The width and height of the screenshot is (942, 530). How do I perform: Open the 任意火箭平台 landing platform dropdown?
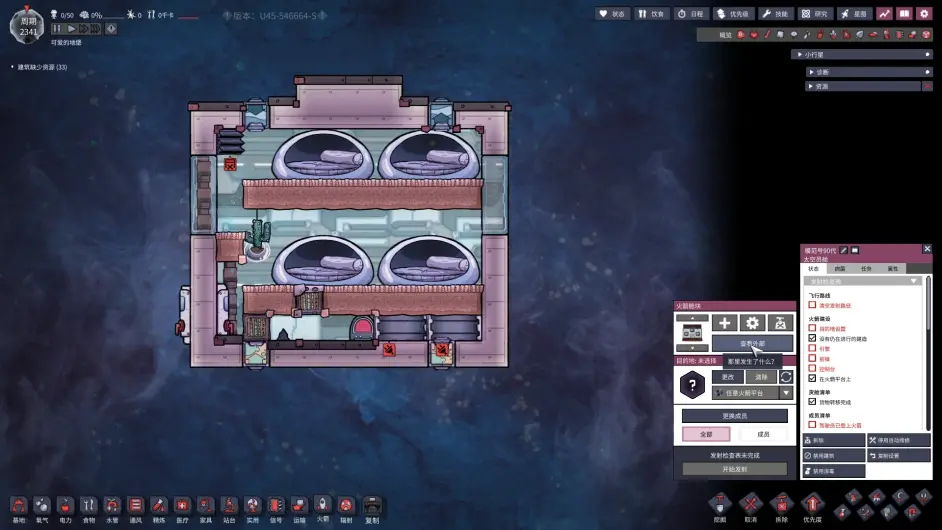pyautogui.click(x=786, y=393)
